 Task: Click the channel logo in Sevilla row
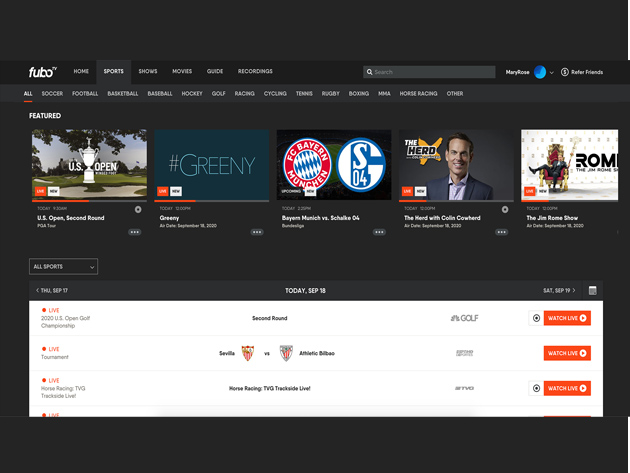pos(464,353)
